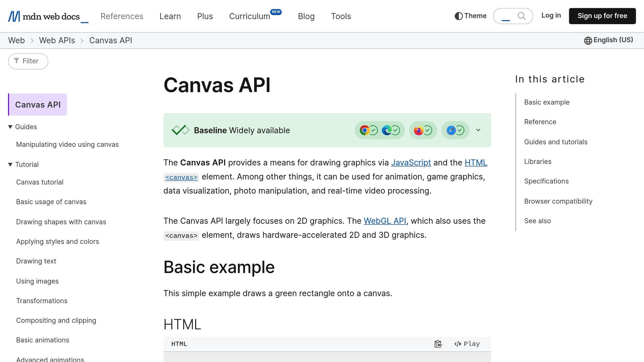644x362 pixels.
Task: Open the English (US) language selector
Action: [x=608, y=40]
